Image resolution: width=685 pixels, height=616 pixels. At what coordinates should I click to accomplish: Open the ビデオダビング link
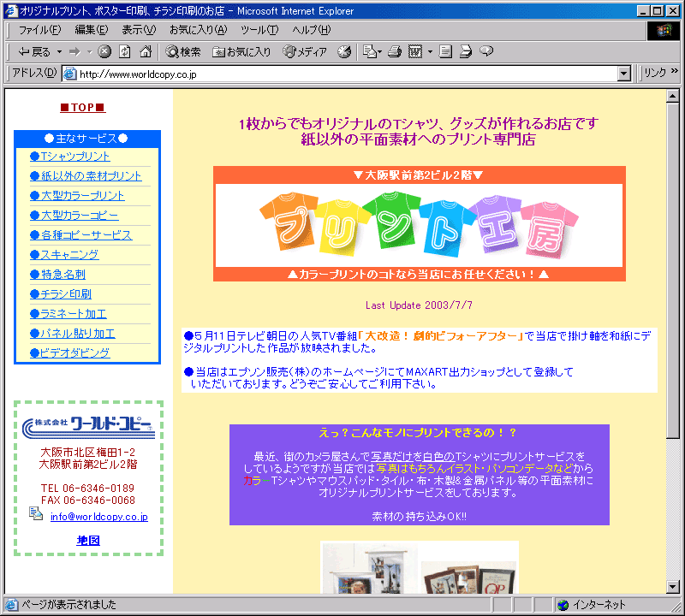tap(70, 352)
